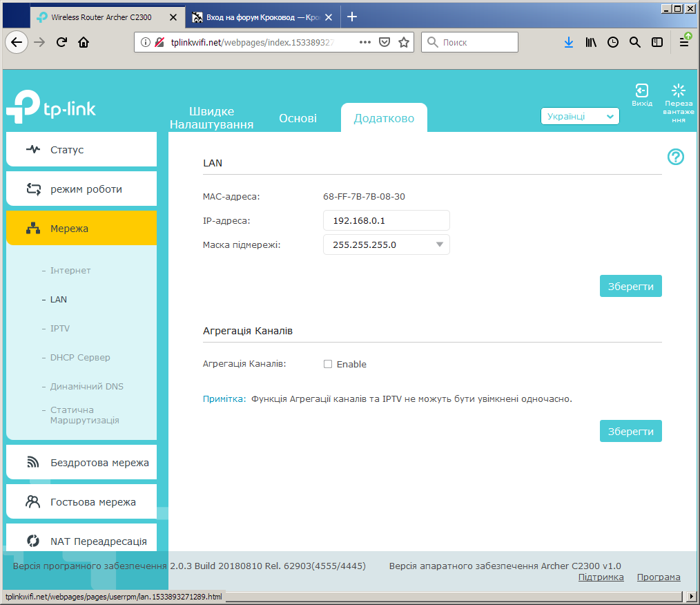
Task: Open the Firefox hamburger menu
Action: (x=684, y=42)
